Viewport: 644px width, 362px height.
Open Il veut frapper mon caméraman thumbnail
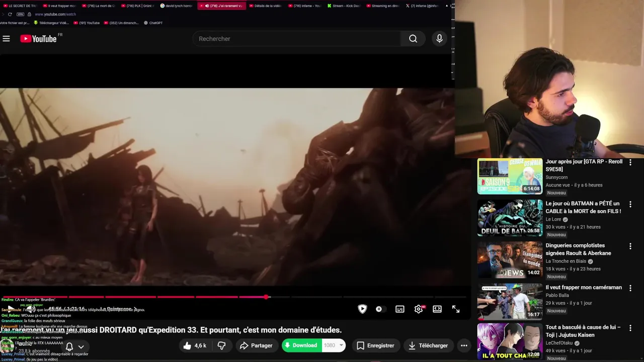[510, 302]
